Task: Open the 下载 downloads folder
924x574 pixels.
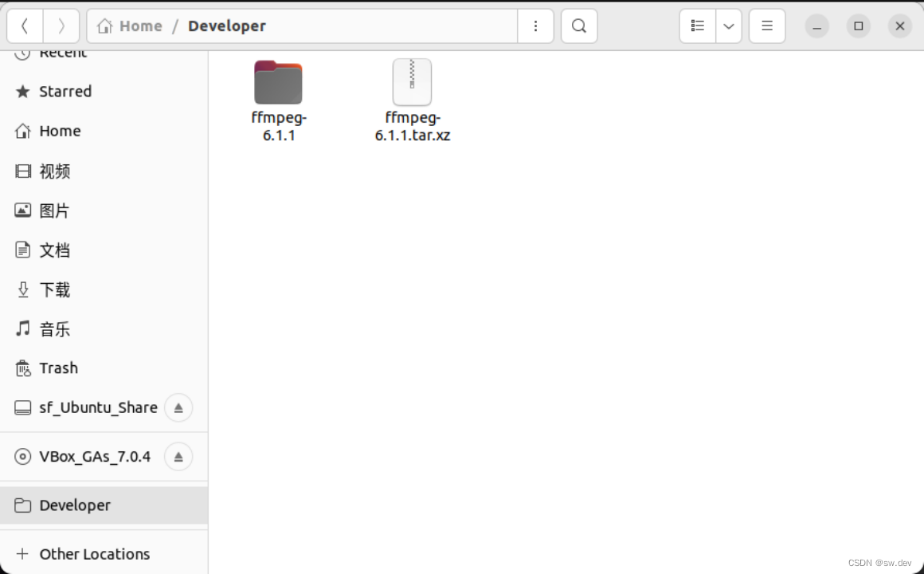Action: [104, 289]
